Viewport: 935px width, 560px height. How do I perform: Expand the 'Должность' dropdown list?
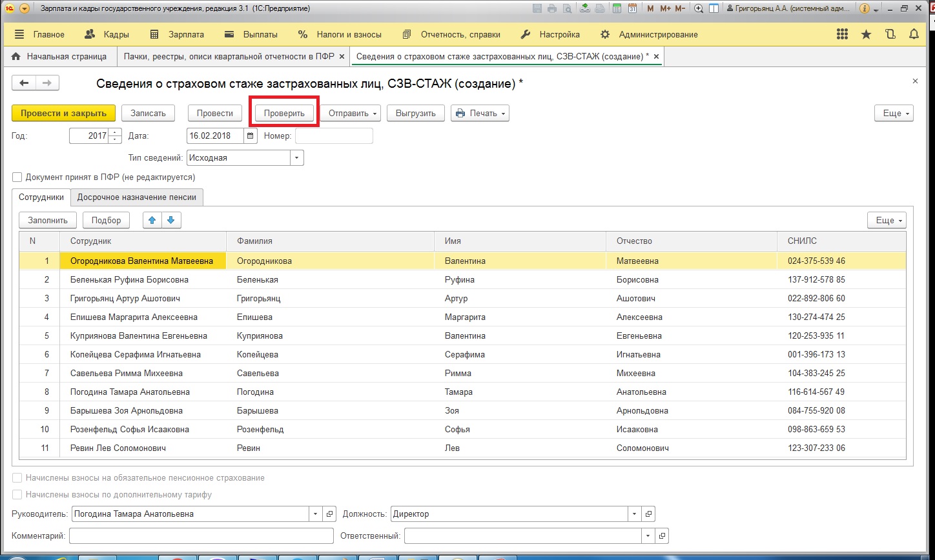[635, 514]
